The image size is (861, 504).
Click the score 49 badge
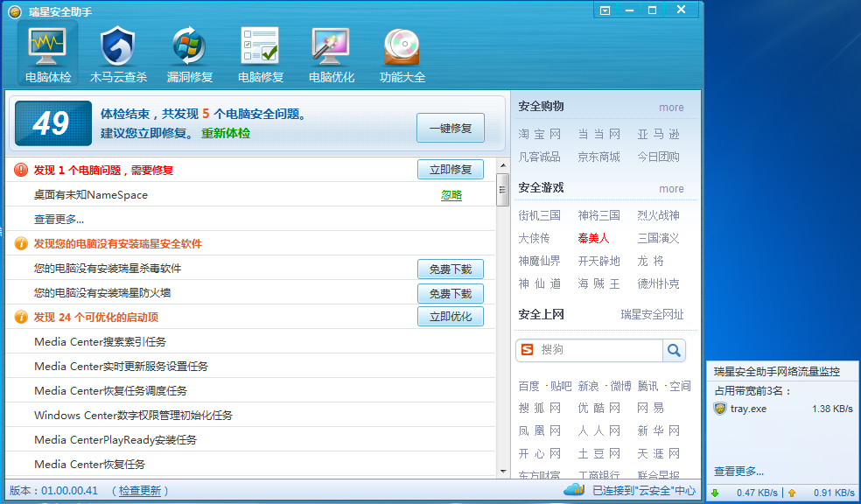click(x=53, y=123)
